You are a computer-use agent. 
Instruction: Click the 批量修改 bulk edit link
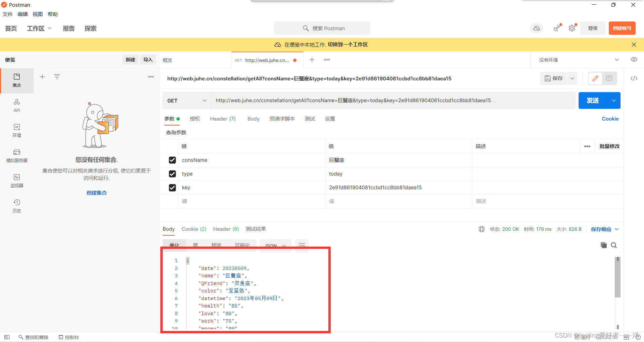(x=609, y=146)
